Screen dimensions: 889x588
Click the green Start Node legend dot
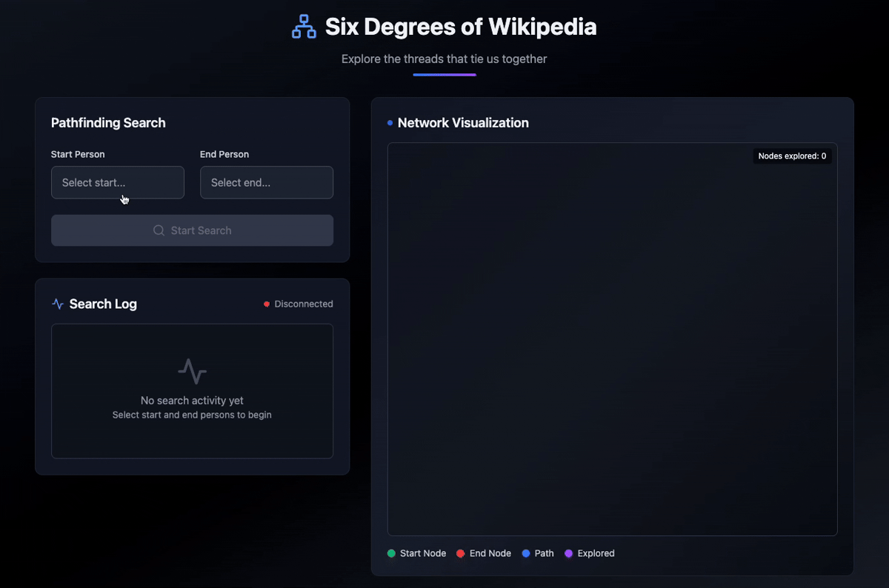point(390,553)
